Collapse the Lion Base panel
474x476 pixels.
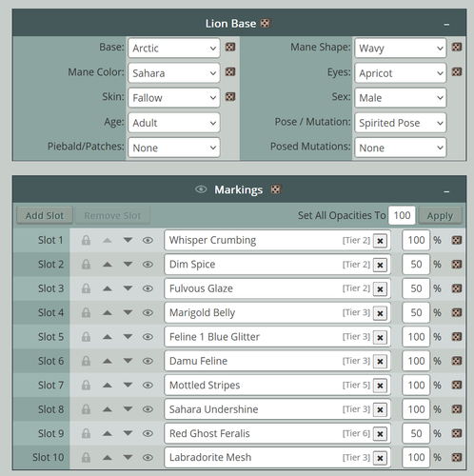click(x=446, y=25)
